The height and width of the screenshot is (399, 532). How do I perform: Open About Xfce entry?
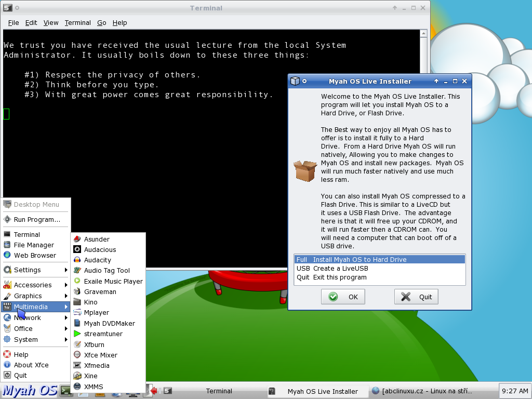tap(36, 365)
